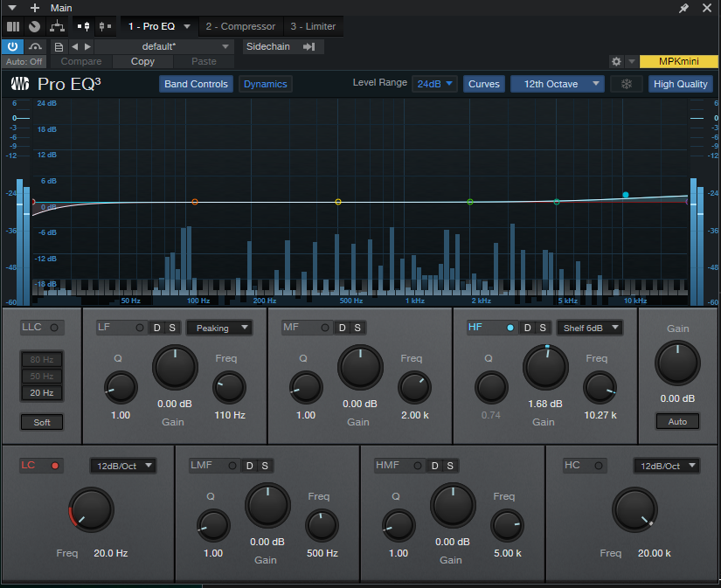Switch to the 3 - Limiter tab

tap(313, 27)
